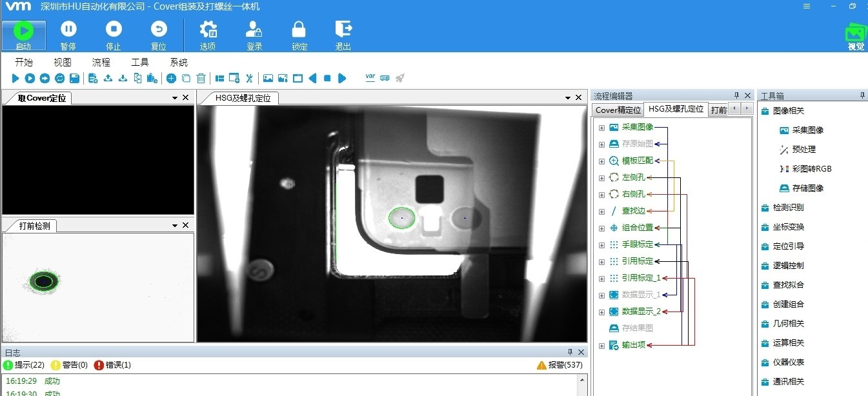
Task: Click the download import icon in toolbar
Action: [x=123, y=79]
